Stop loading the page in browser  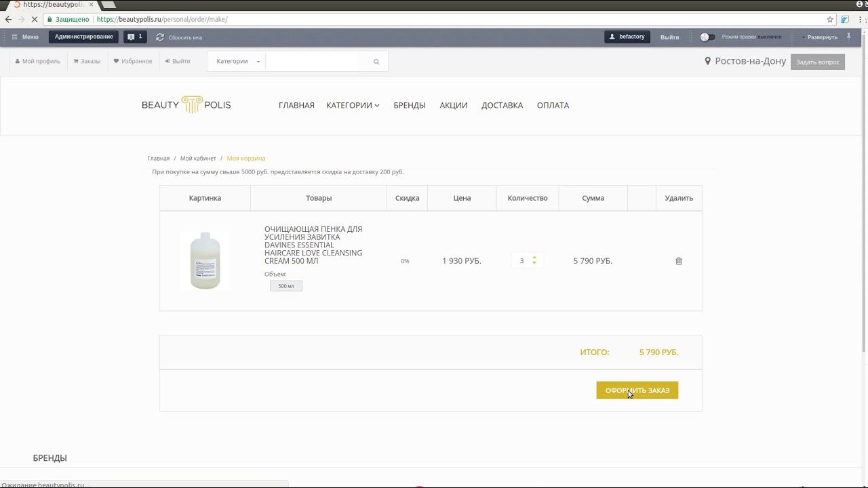click(34, 20)
